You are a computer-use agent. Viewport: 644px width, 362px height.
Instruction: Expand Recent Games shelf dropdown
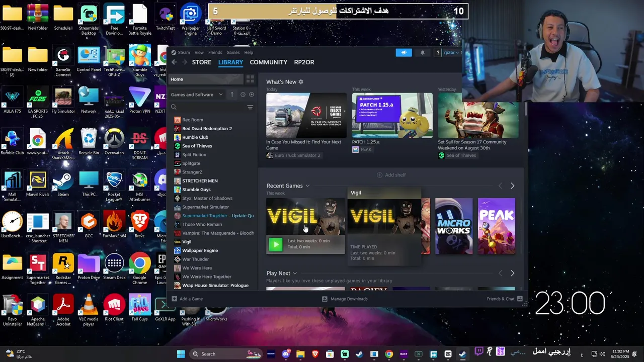click(x=307, y=186)
